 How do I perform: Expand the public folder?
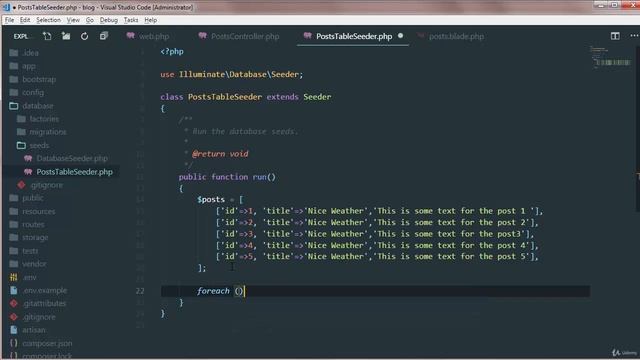[33, 198]
